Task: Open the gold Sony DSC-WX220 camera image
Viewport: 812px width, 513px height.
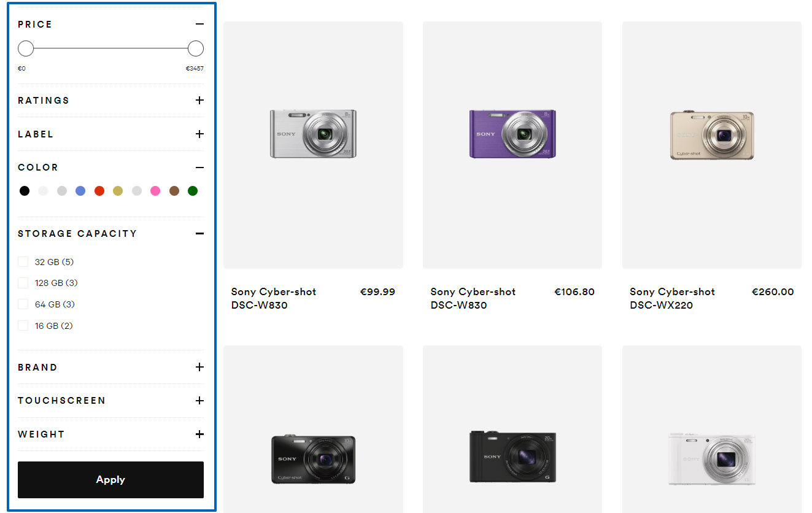Action: 712,145
